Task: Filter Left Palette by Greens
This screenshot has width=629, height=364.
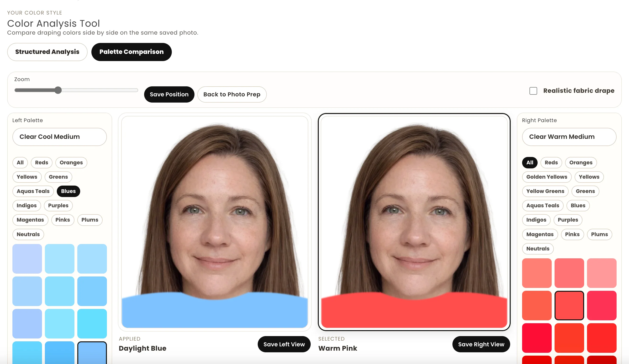Action: 58,177
